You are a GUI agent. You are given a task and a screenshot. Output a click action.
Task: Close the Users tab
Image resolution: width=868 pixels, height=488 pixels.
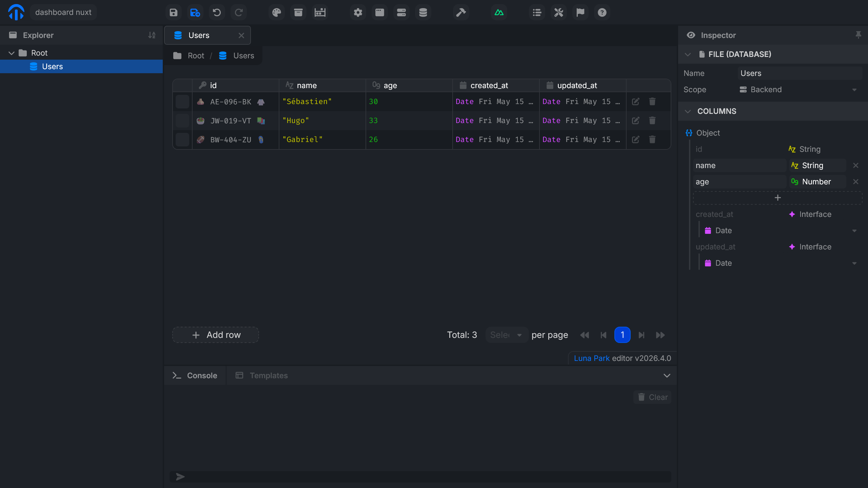[241, 35]
